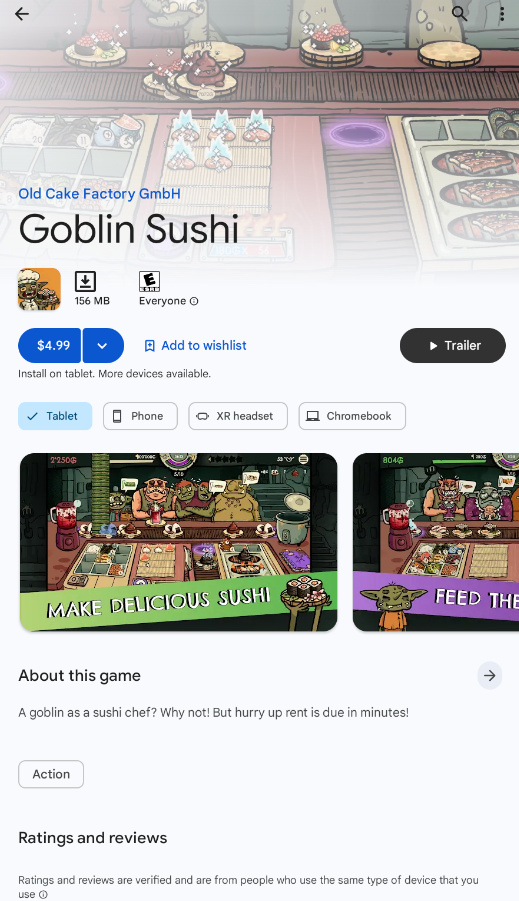The image size is (519, 901).
Task: Open the Make Delicious Sushi screenshot
Action: point(179,542)
